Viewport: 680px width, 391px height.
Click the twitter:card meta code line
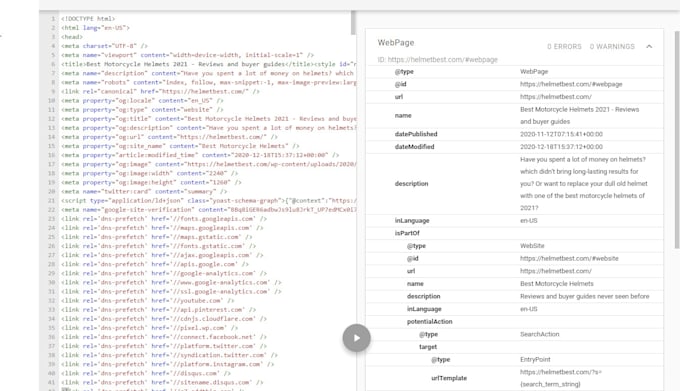click(x=143, y=192)
